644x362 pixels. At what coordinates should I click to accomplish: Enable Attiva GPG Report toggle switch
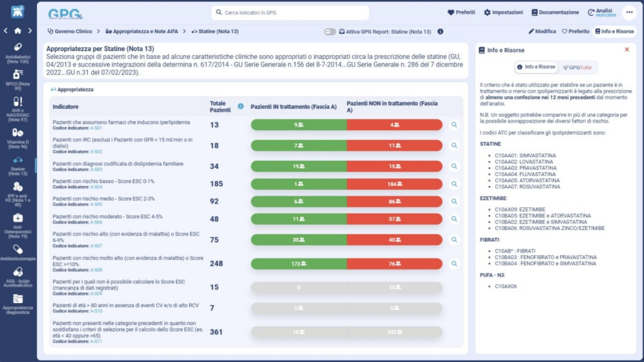[x=330, y=31]
